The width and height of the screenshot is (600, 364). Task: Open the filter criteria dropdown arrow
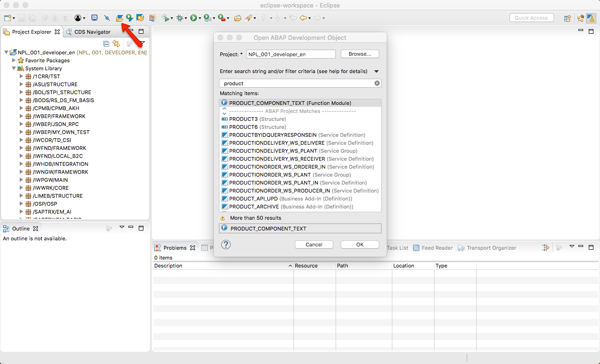click(376, 72)
